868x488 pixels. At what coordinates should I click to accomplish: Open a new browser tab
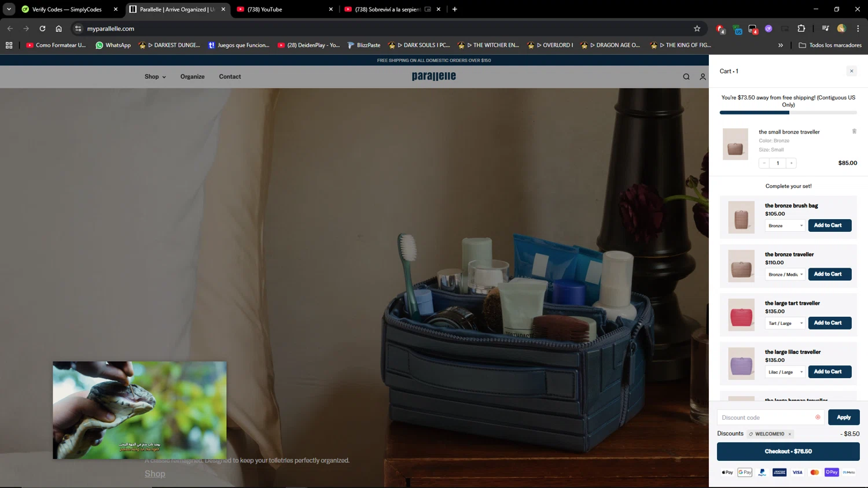click(455, 9)
